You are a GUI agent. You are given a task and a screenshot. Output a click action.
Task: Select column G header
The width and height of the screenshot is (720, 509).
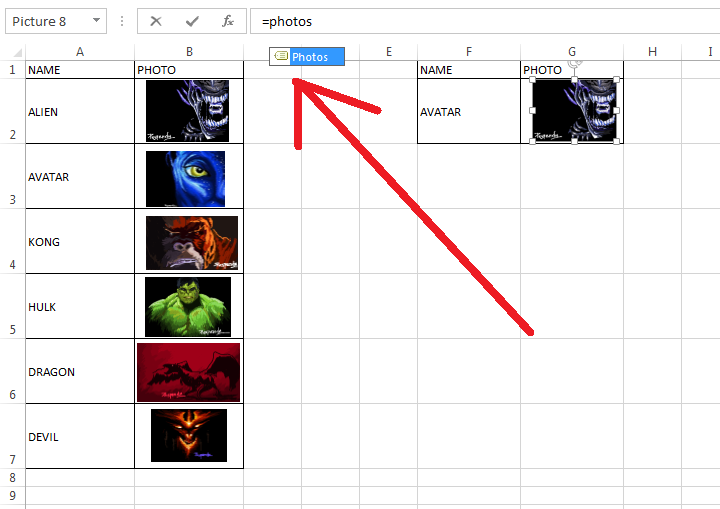click(572, 52)
